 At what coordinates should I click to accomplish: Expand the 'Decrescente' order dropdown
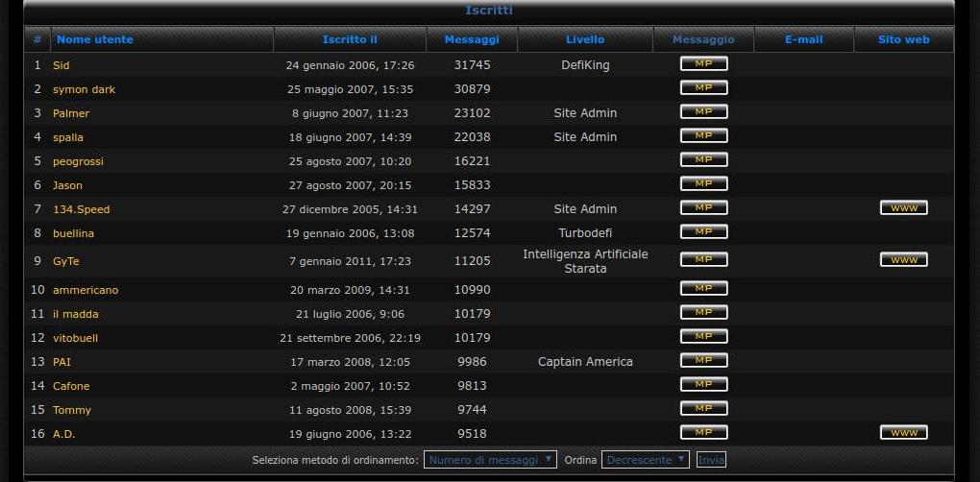pyautogui.click(x=645, y=460)
